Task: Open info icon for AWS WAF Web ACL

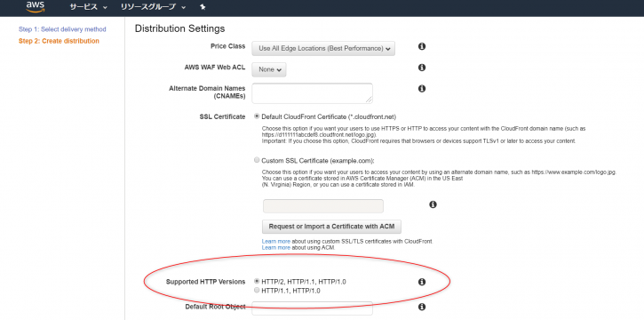Action: coord(421,68)
